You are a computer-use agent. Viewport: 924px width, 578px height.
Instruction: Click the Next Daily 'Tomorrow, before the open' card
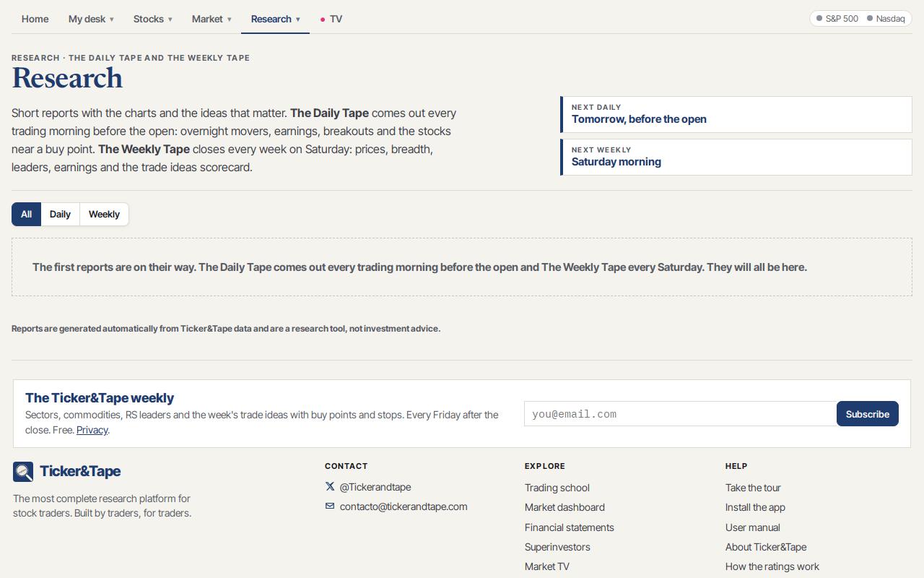pyautogui.click(x=736, y=114)
